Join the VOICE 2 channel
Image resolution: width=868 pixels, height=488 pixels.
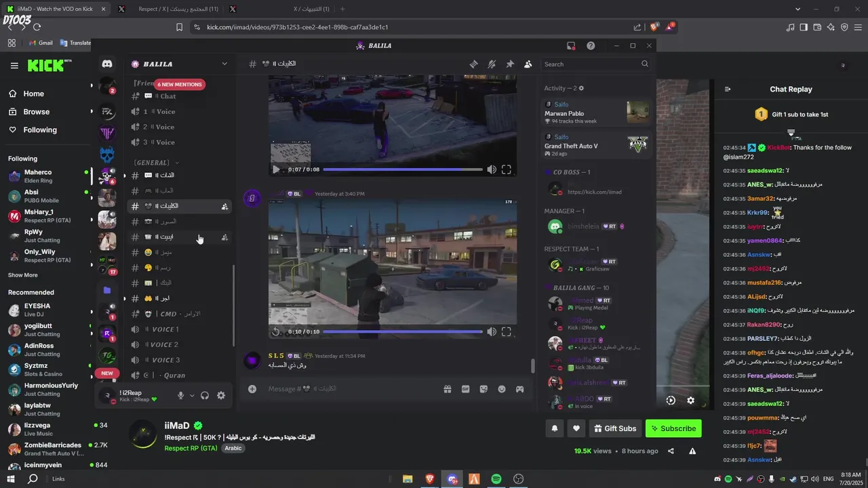coord(180,344)
